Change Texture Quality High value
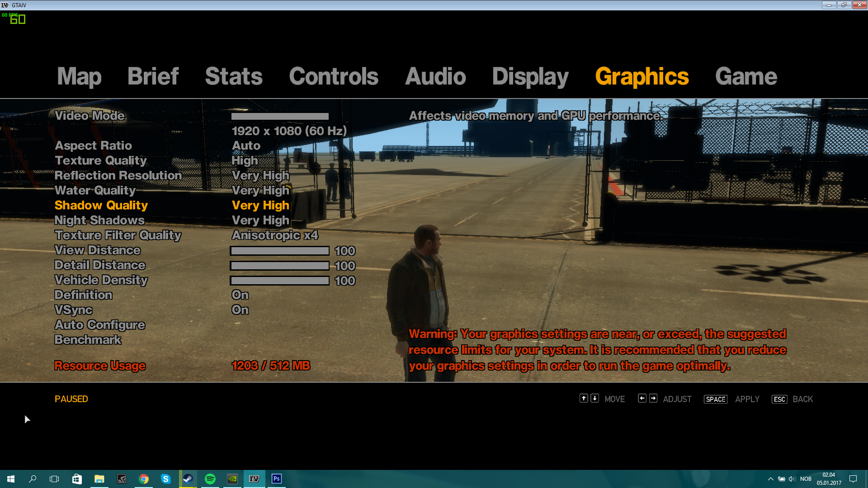Viewport: 868px width, 488px height. click(245, 160)
